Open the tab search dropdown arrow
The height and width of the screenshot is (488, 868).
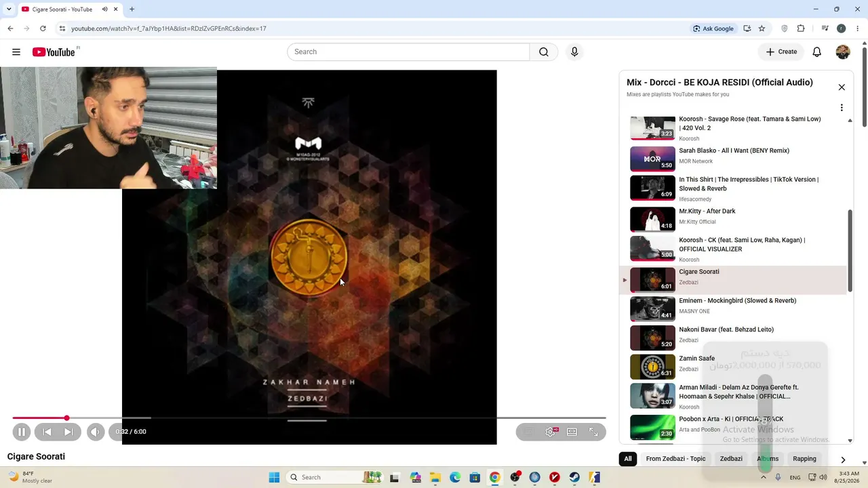(9, 9)
